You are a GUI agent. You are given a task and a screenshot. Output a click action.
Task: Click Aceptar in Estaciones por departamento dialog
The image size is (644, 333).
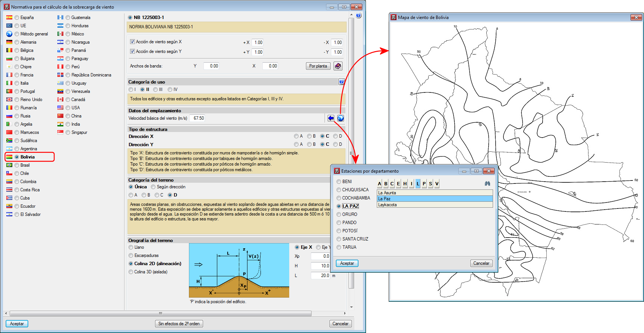pos(347,263)
